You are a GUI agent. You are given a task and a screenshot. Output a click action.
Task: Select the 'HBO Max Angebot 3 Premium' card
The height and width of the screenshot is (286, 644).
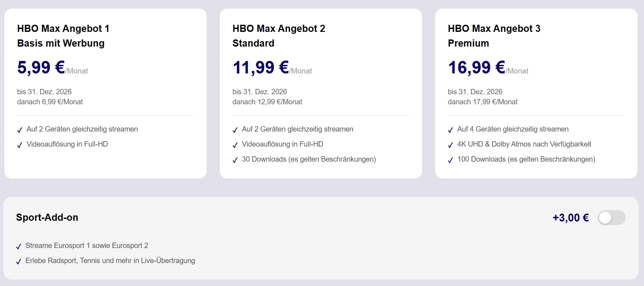[536, 93]
